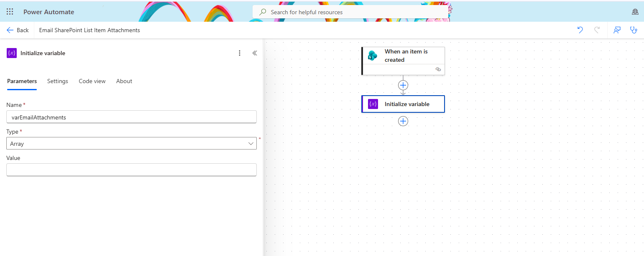Click the Power Automate title
The width and height of the screenshot is (644, 256).
(49, 12)
